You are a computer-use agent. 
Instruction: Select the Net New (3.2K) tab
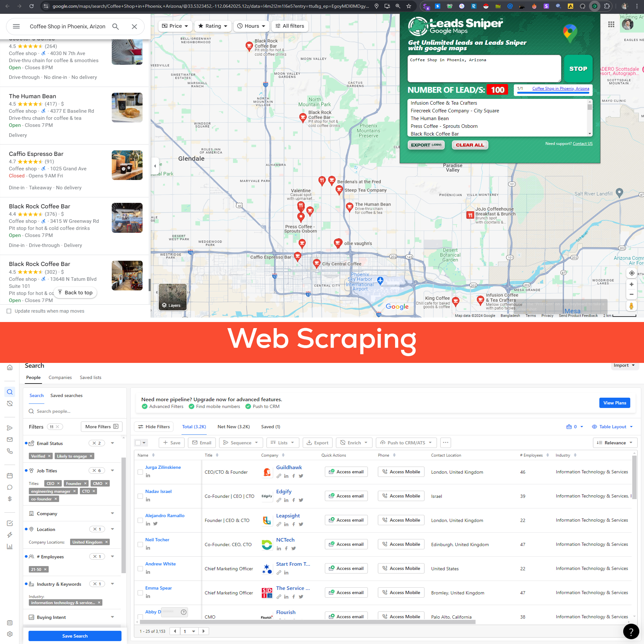tap(234, 427)
